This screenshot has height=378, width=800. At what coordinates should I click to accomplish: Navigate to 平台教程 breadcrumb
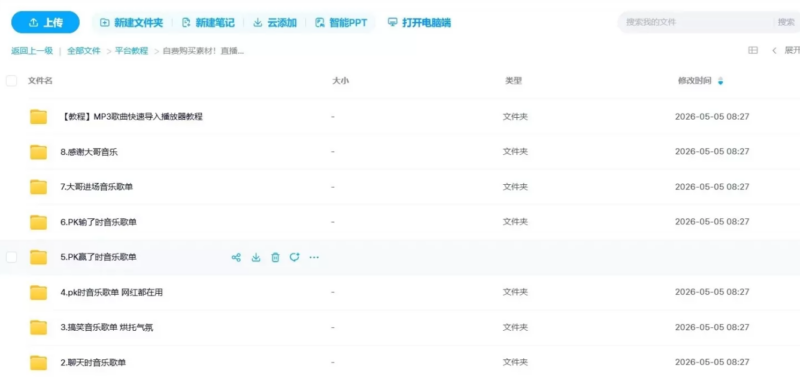(131, 51)
